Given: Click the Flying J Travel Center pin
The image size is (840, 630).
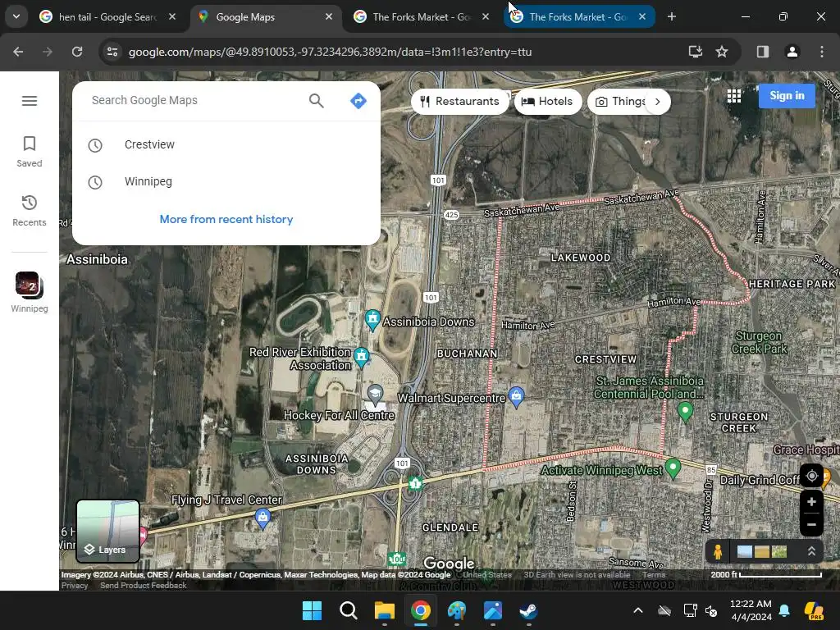Looking at the screenshot, I should pos(262,518).
